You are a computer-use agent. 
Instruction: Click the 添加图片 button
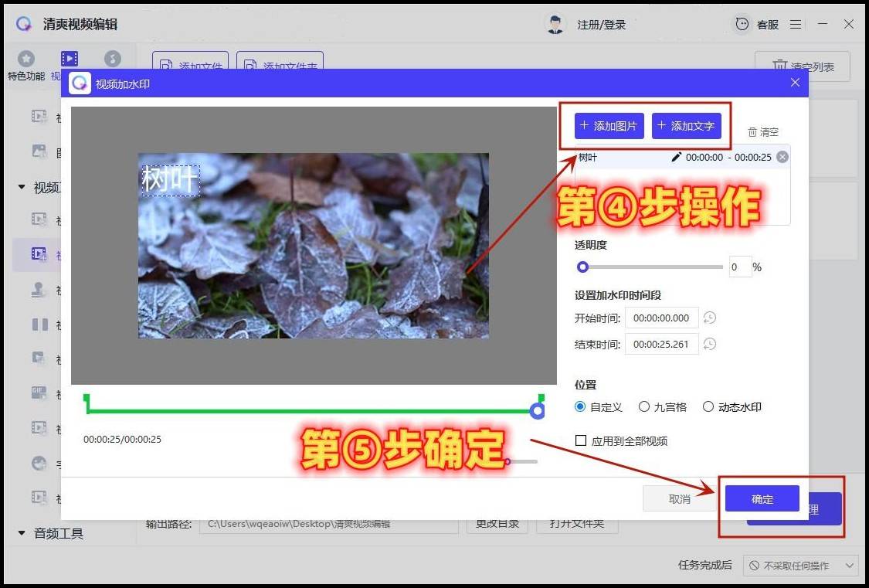pyautogui.click(x=609, y=126)
